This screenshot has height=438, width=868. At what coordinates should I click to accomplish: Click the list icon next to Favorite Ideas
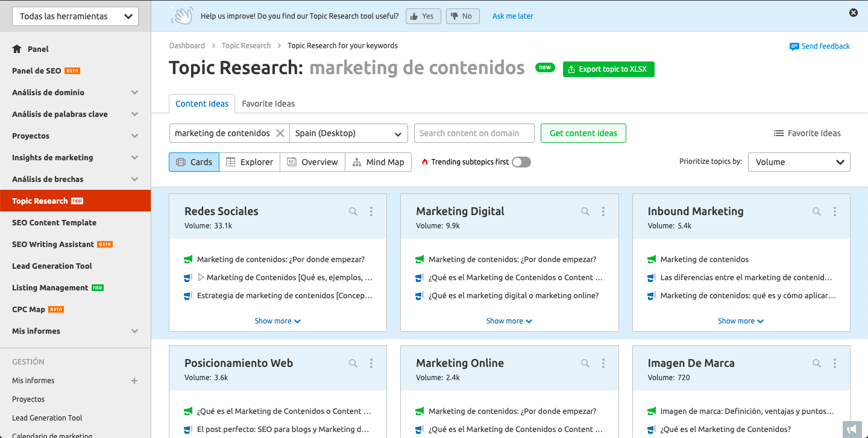(x=779, y=133)
